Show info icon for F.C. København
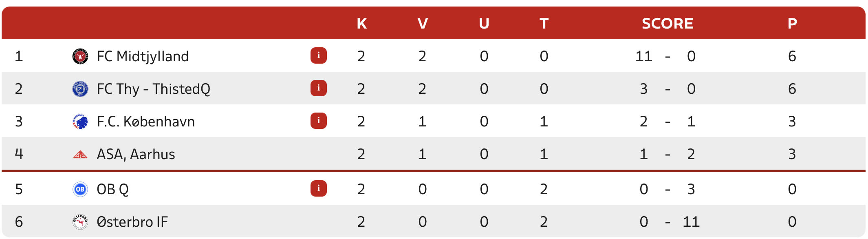 click(319, 121)
